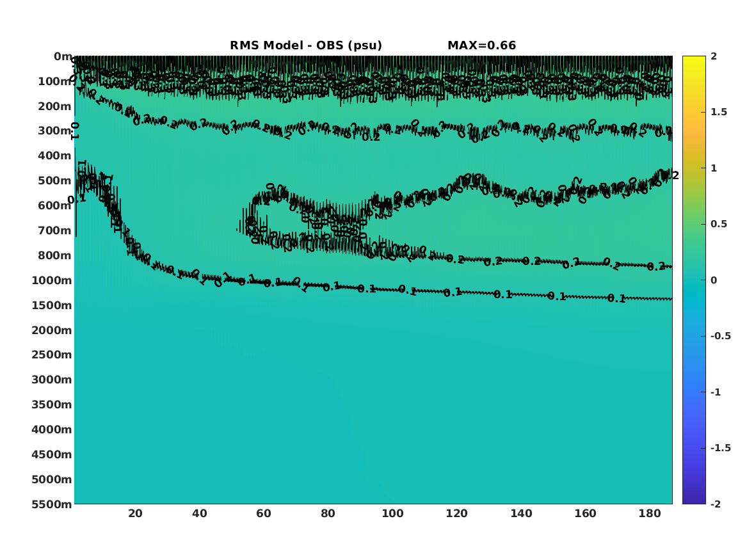Click the colorbar tick label '0.5'
The image size is (747, 560).
(719, 224)
